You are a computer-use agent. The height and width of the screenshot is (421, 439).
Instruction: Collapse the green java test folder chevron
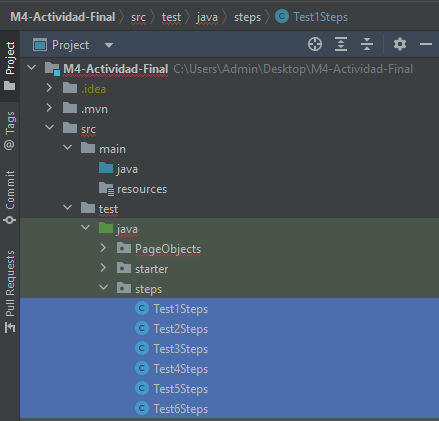point(86,227)
